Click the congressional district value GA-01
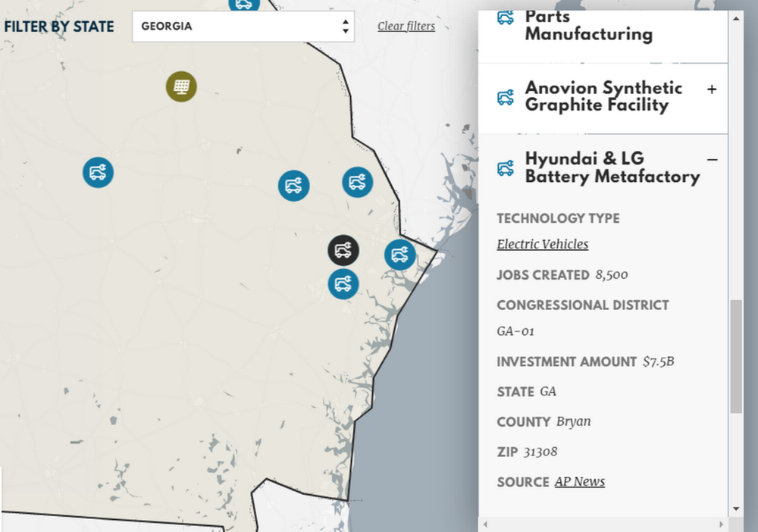The width and height of the screenshot is (758, 532). pos(515,331)
